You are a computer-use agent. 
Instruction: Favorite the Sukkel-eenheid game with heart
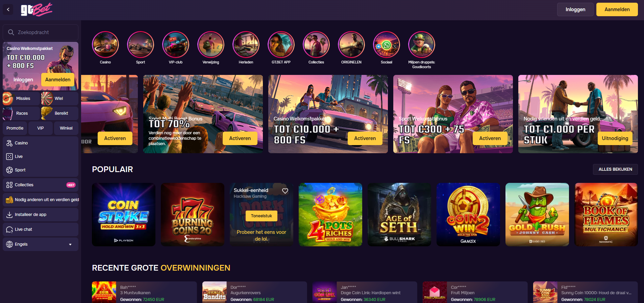[x=285, y=191]
